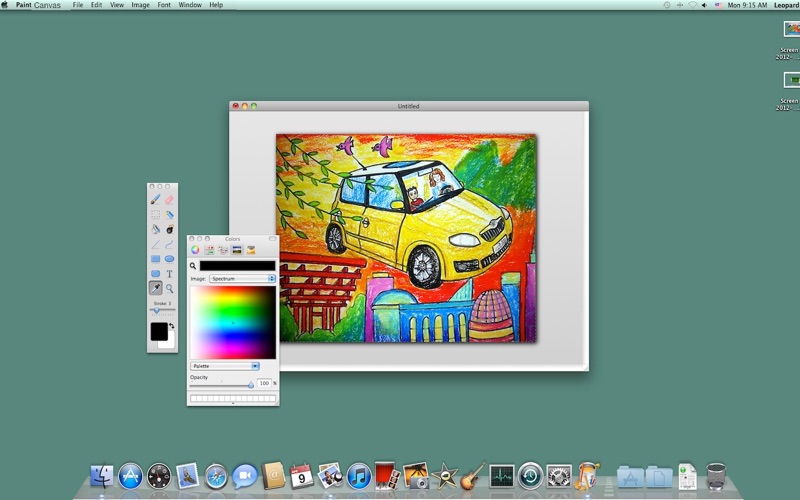Viewport: 800px width, 500px height.
Task: Click the Paint Canvas bucket icon in Dock
Action: [x=588, y=476]
